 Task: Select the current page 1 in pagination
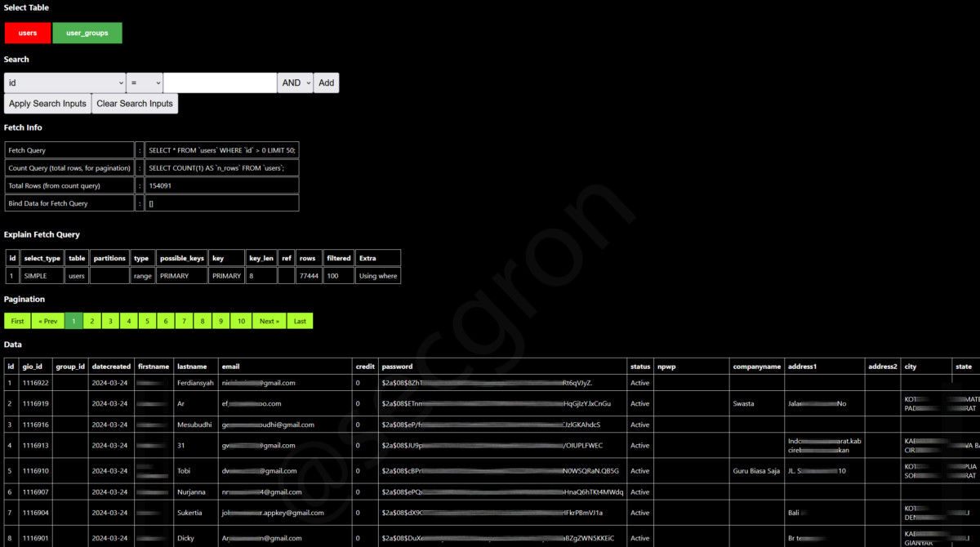pyautogui.click(x=73, y=321)
